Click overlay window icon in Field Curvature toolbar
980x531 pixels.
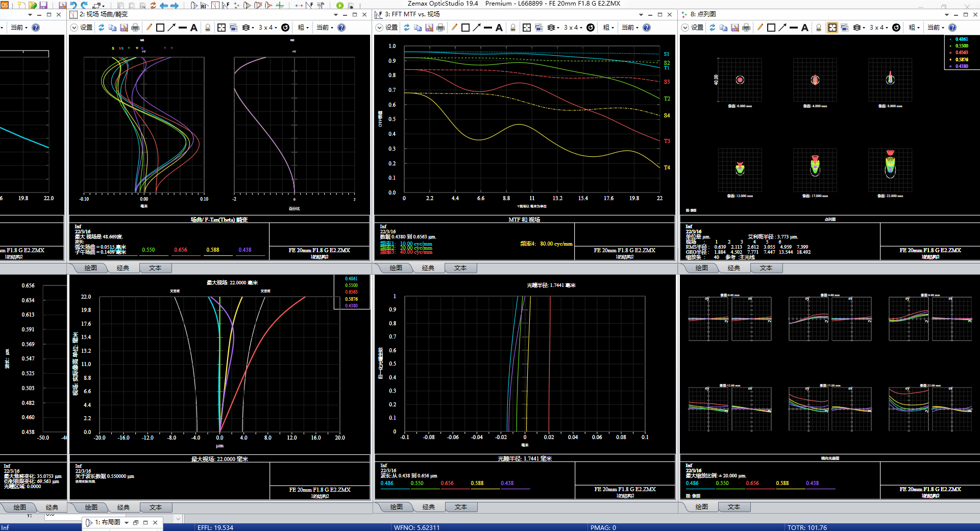point(233,28)
